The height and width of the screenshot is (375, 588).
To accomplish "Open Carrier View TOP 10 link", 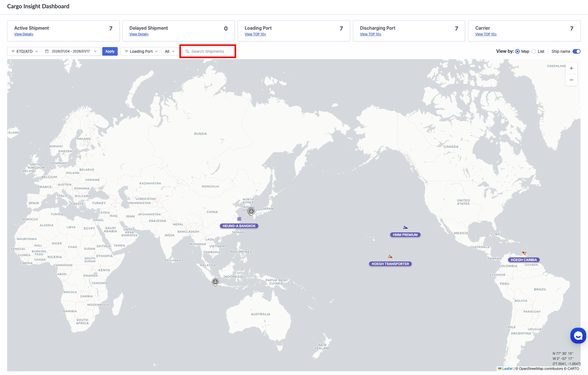I will (x=486, y=34).
